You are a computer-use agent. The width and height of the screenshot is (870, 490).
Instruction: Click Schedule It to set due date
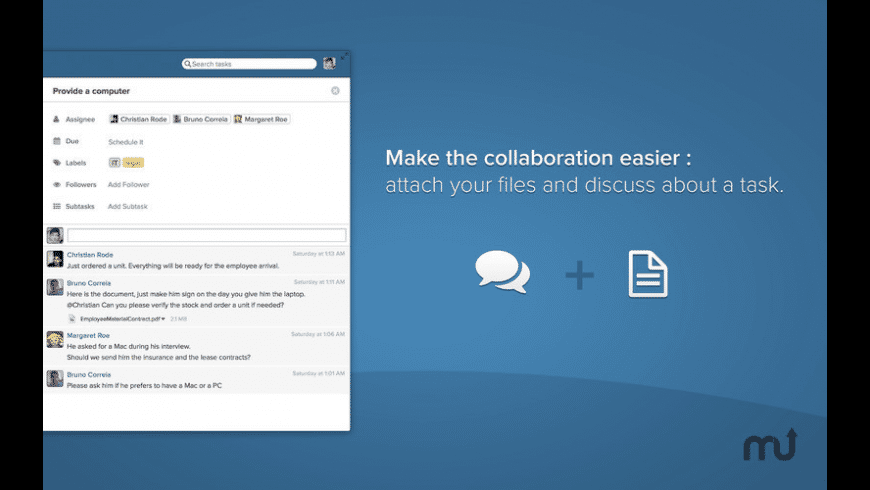(x=125, y=142)
